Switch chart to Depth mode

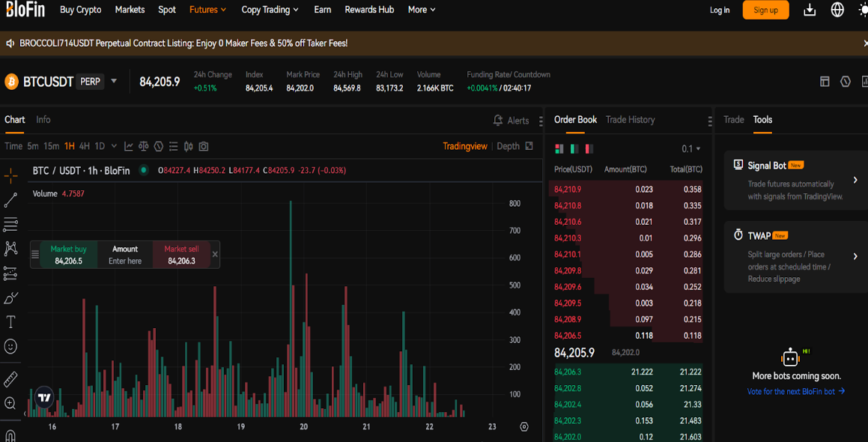[508, 146]
